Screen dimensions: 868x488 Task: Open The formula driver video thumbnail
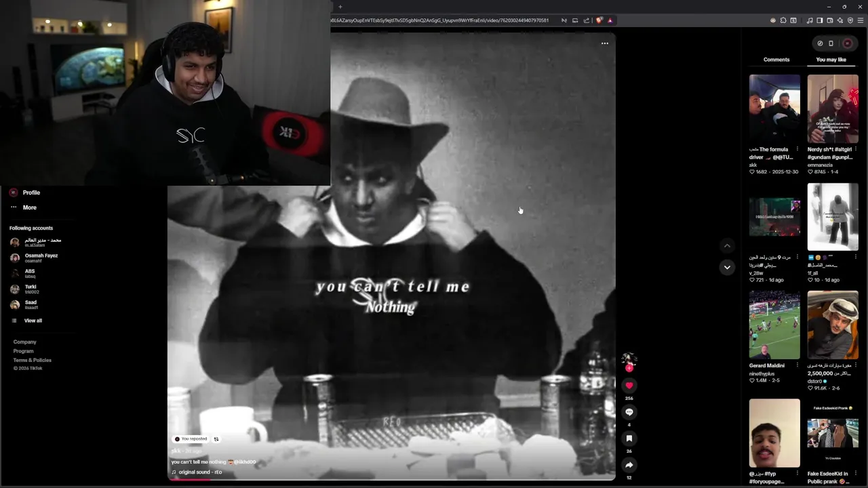point(774,108)
